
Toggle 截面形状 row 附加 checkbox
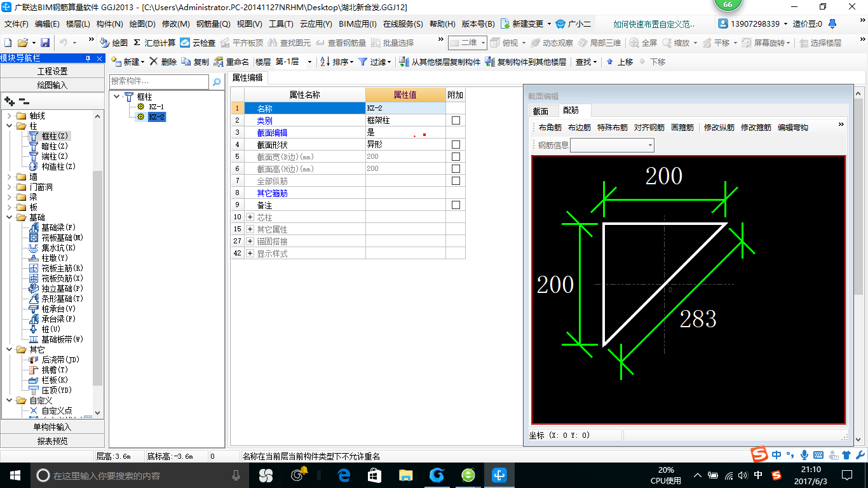click(456, 144)
